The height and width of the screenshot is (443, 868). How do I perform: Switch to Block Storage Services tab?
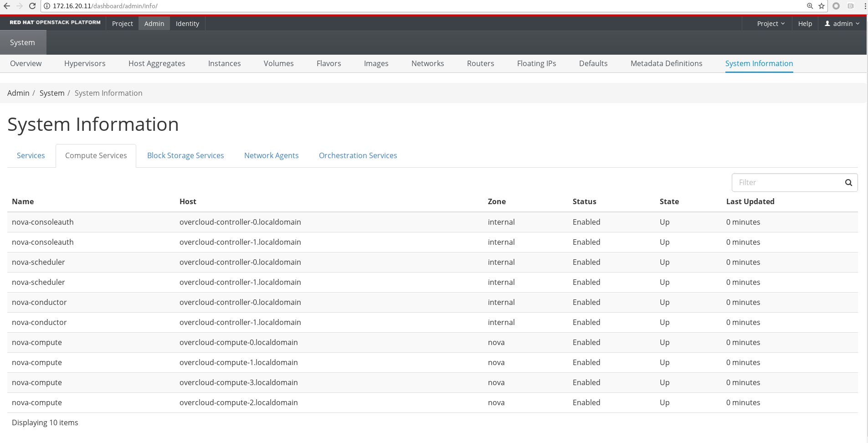pos(185,155)
